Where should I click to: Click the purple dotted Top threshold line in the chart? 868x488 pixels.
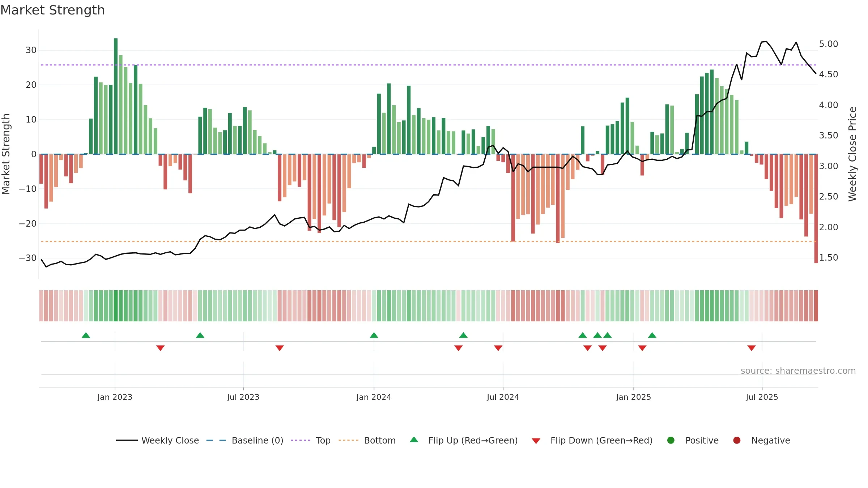[x=429, y=65]
